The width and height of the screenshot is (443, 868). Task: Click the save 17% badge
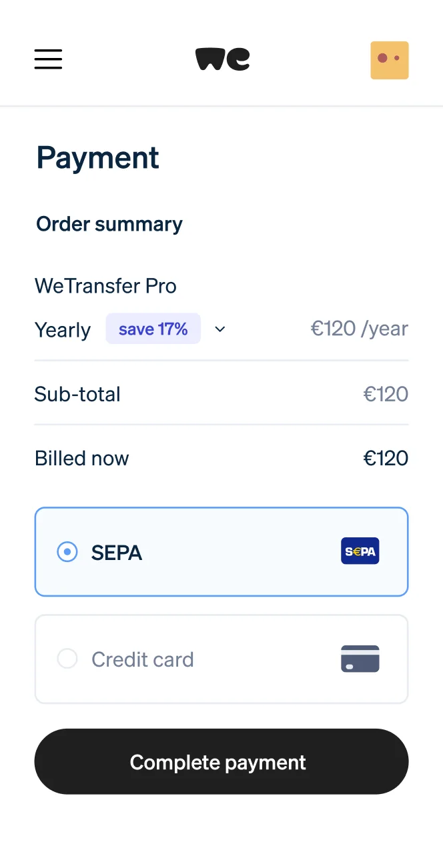pyautogui.click(x=153, y=329)
